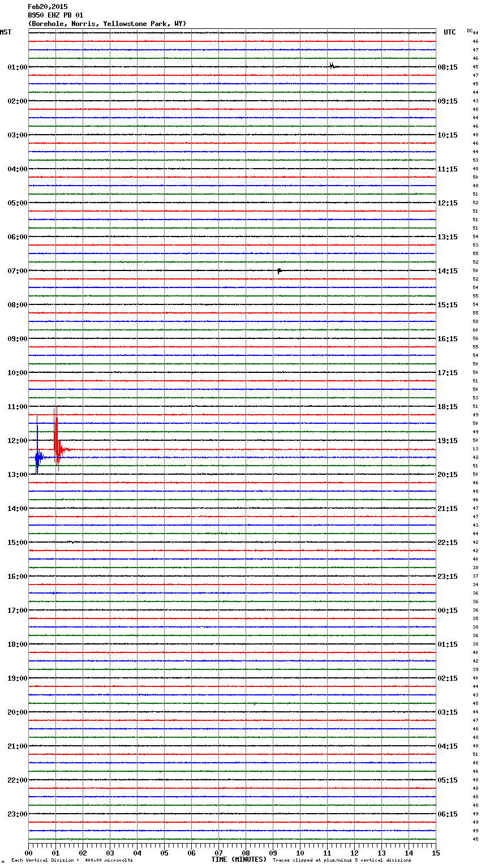Click the 'MST' timezone header
Viewport: 481px width, 868px height.
(6, 32)
